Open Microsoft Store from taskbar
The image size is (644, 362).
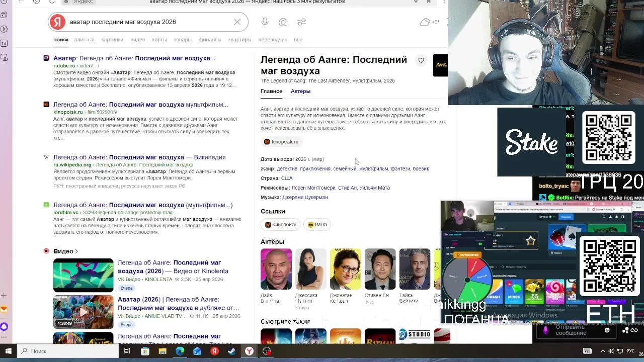coord(145,351)
